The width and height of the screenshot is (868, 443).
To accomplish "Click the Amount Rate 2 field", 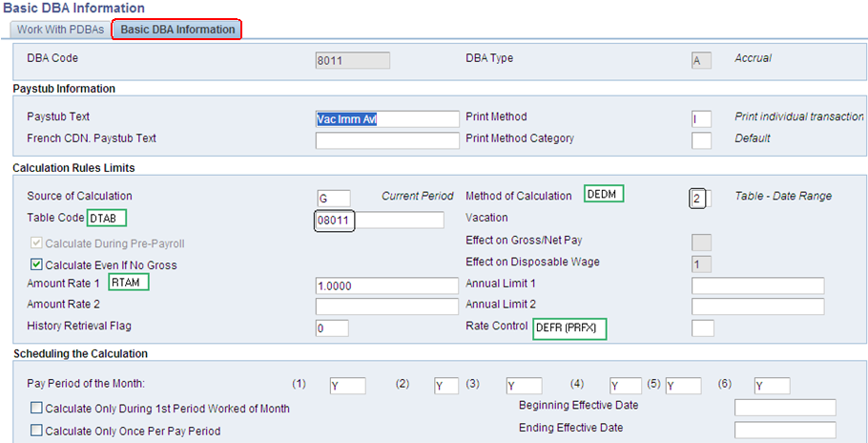I will pyautogui.click(x=387, y=306).
